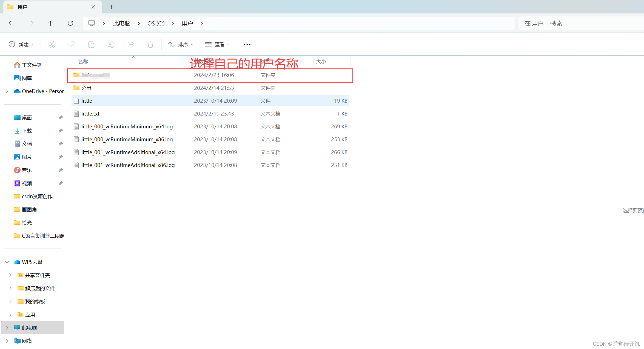The height and width of the screenshot is (349, 644).
Task: Go forward with the right arrow button
Action: pyautogui.click(x=31, y=23)
